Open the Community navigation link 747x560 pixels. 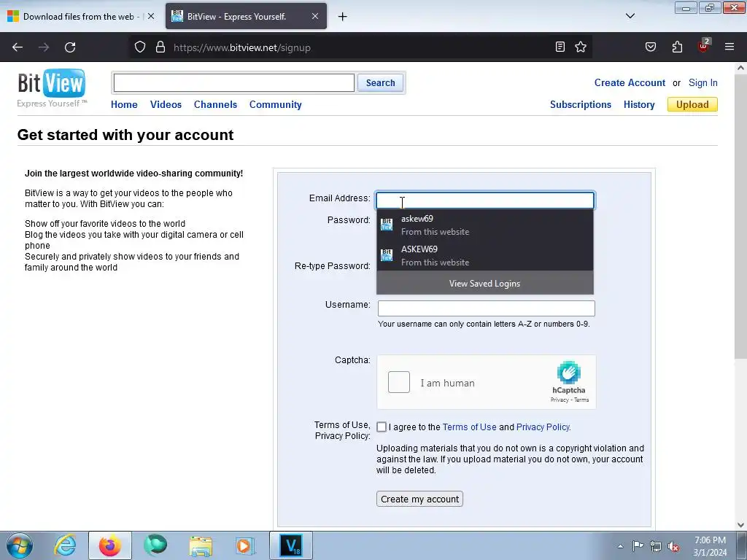click(x=275, y=105)
